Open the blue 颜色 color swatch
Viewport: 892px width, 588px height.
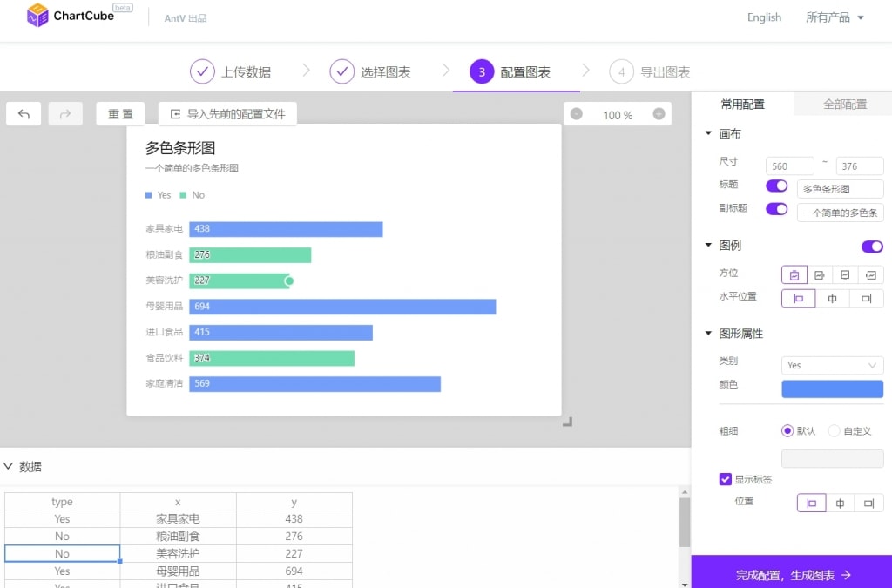[x=832, y=389]
